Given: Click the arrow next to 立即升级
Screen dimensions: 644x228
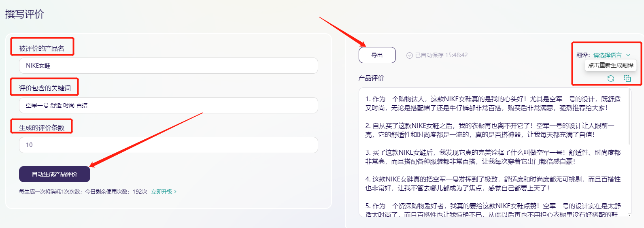Looking at the screenshot, I should point(175,192).
